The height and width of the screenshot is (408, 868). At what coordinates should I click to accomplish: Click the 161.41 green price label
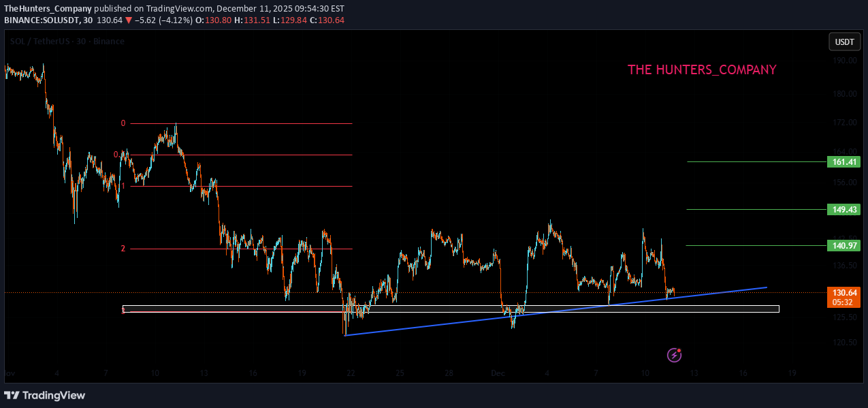843,162
